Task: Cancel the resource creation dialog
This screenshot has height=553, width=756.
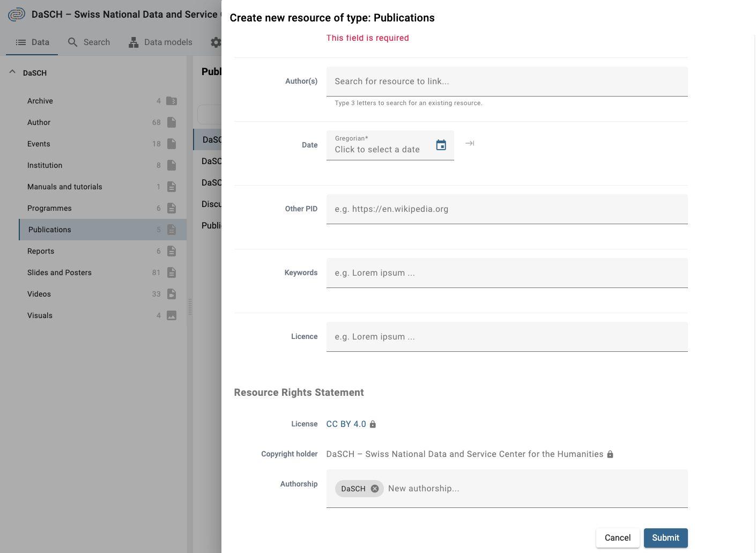Action: point(618,538)
